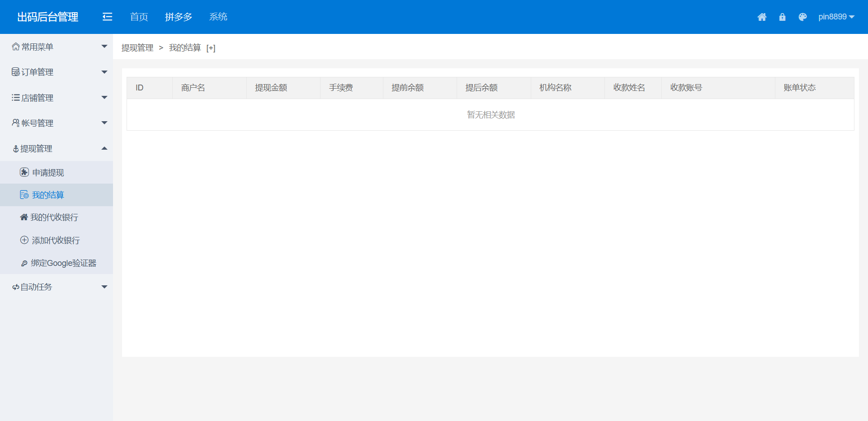
Task: Click the 提现金额 column header
Action: click(x=271, y=88)
